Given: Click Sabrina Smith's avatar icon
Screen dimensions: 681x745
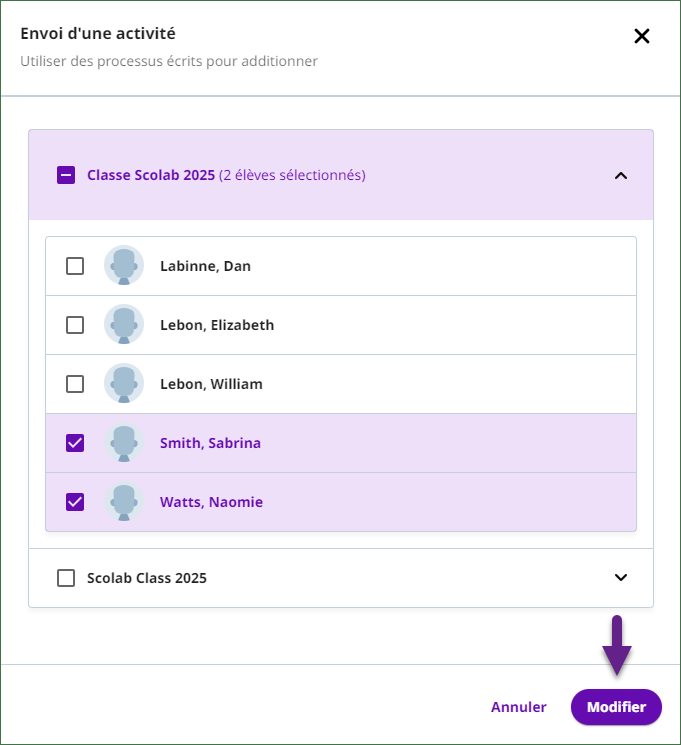Looking at the screenshot, I should coord(124,443).
